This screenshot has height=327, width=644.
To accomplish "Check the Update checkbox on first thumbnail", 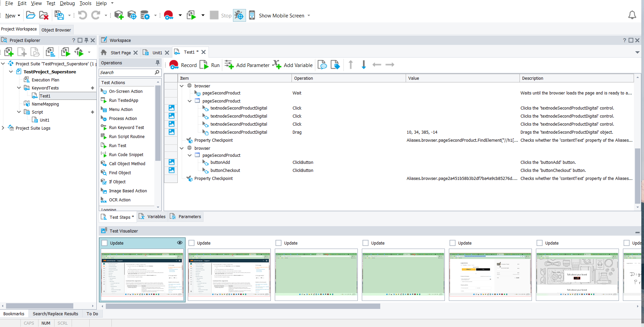I will (105, 243).
